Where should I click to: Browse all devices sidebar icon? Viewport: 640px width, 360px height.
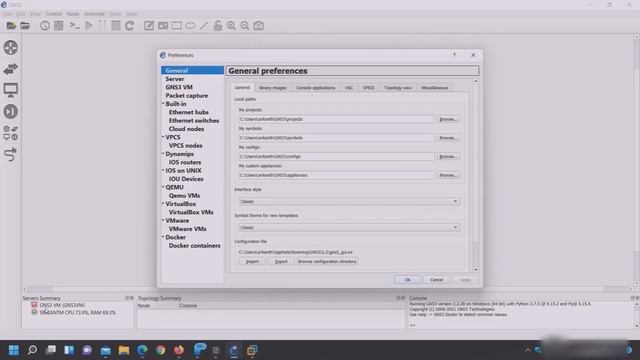pyautogui.click(x=11, y=133)
